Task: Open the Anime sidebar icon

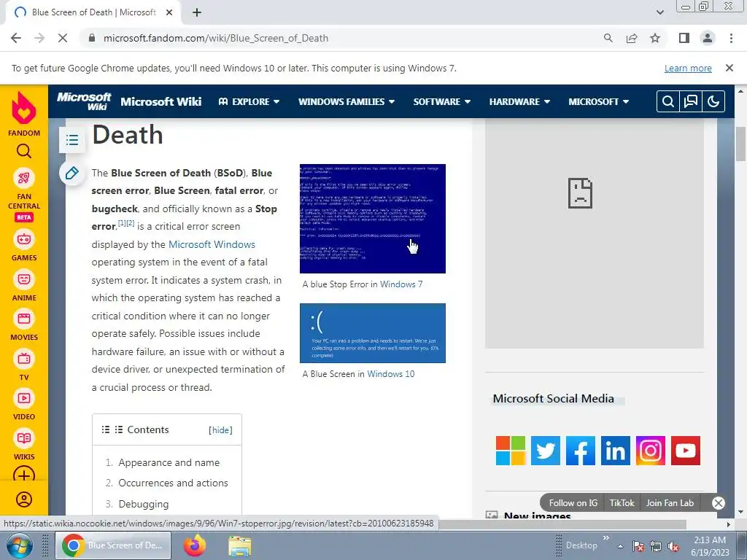Action: point(24,279)
